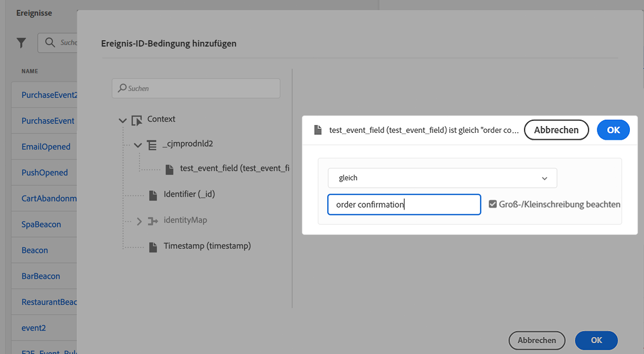The width and height of the screenshot is (644, 354).
Task: Click the Context node cursor icon
Action: pos(137,120)
